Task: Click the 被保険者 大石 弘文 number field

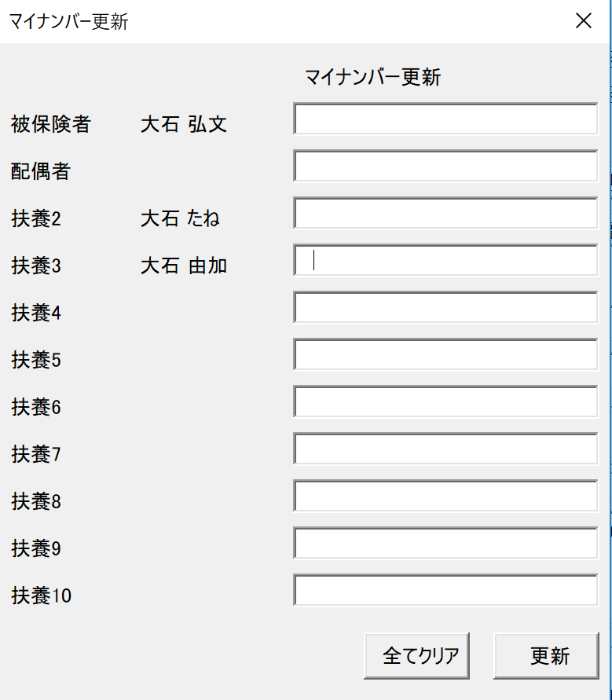Action: point(445,119)
